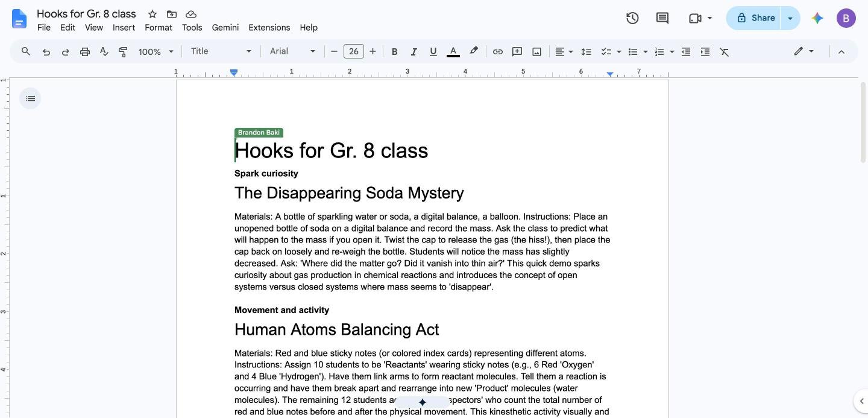Open the Google Docs home icon
The image size is (868, 418).
click(x=19, y=19)
